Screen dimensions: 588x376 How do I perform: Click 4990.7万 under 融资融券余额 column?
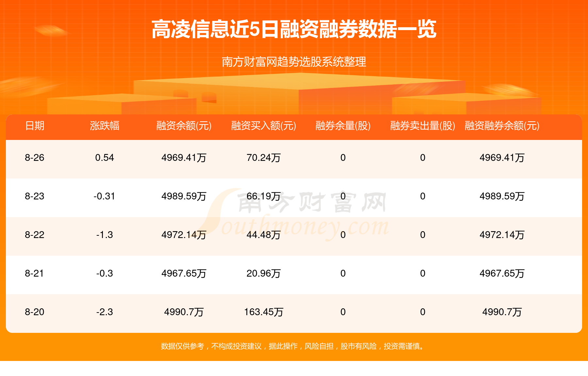[502, 312]
